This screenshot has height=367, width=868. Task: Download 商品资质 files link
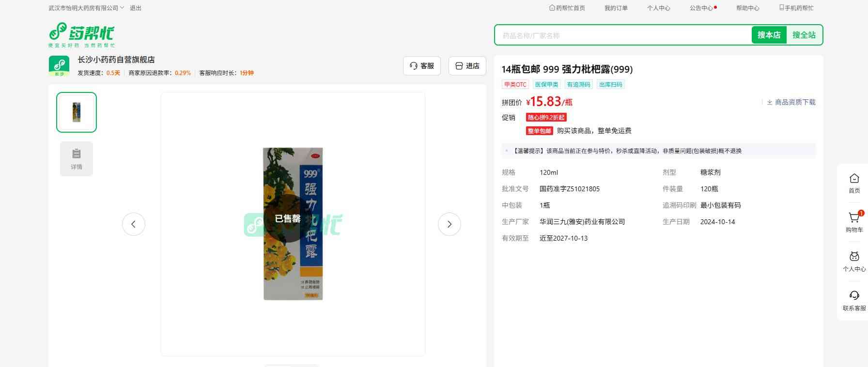pyautogui.click(x=791, y=102)
